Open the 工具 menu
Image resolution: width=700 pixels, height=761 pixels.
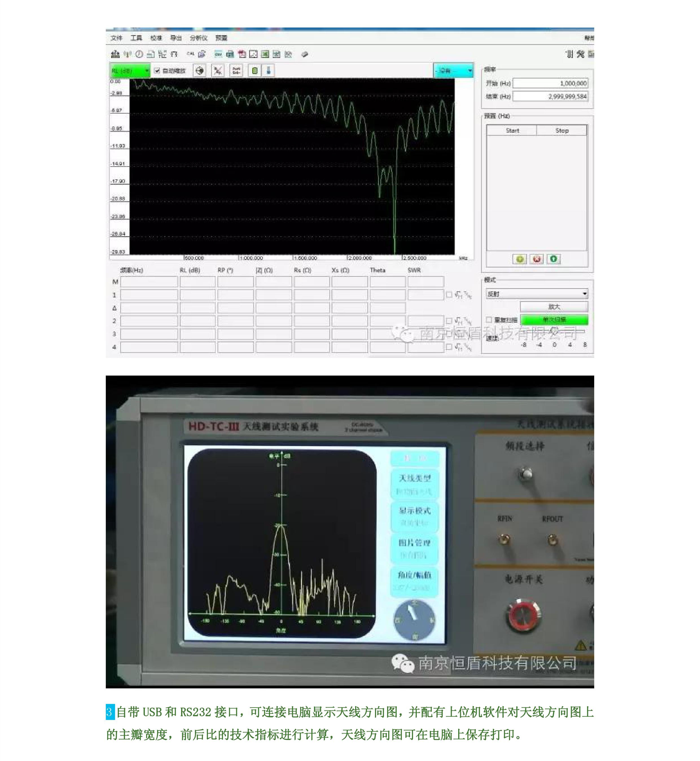[x=136, y=38]
